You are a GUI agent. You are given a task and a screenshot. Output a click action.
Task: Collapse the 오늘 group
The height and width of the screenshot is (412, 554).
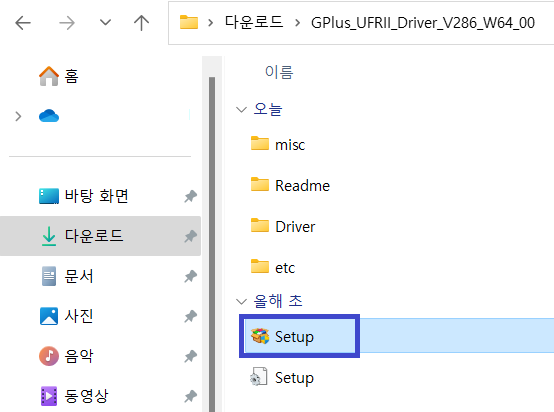(241, 110)
